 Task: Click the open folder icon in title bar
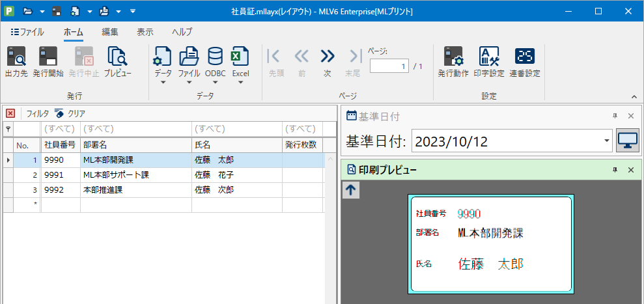28,11
